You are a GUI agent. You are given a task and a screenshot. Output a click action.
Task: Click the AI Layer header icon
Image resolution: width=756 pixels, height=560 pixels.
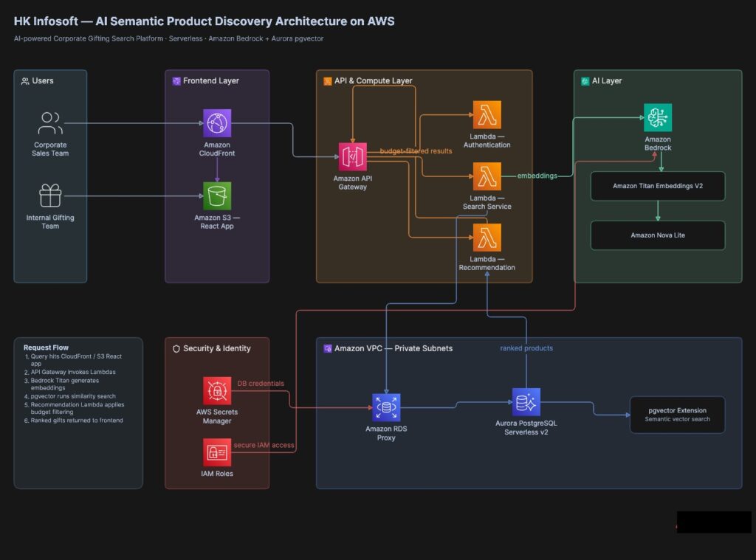coord(585,81)
